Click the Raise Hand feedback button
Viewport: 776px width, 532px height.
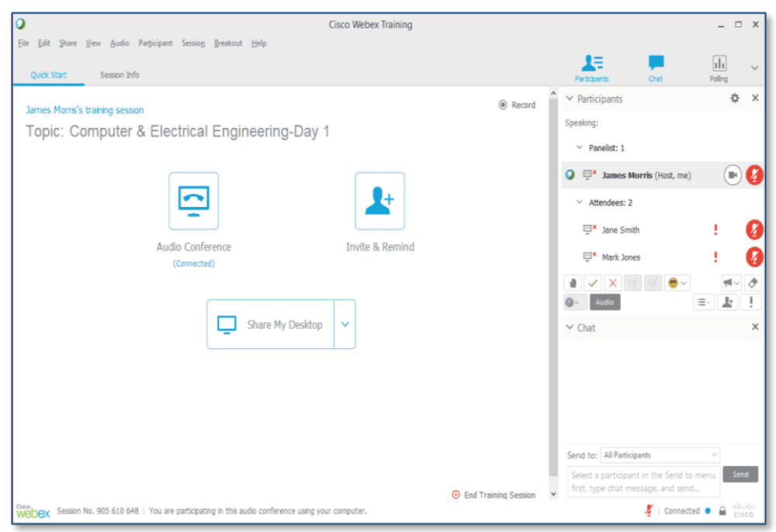pyautogui.click(x=573, y=283)
